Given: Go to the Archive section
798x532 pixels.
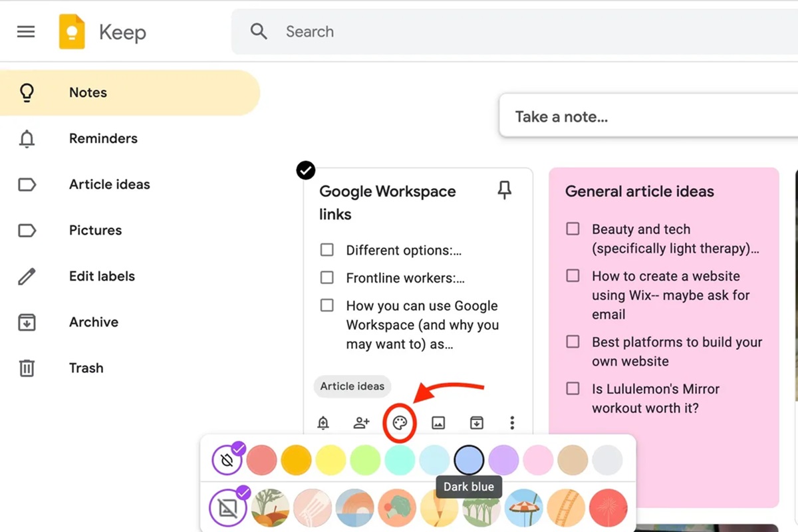Looking at the screenshot, I should (x=130, y=322).
